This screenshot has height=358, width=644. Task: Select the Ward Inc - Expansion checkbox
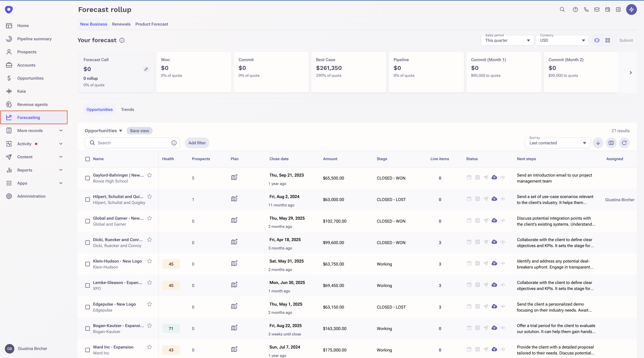[88, 350]
